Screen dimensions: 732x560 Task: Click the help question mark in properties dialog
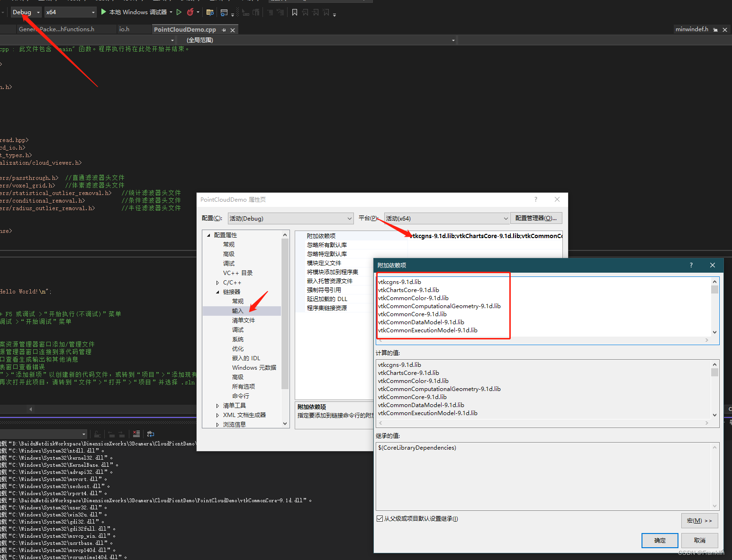[x=536, y=199]
